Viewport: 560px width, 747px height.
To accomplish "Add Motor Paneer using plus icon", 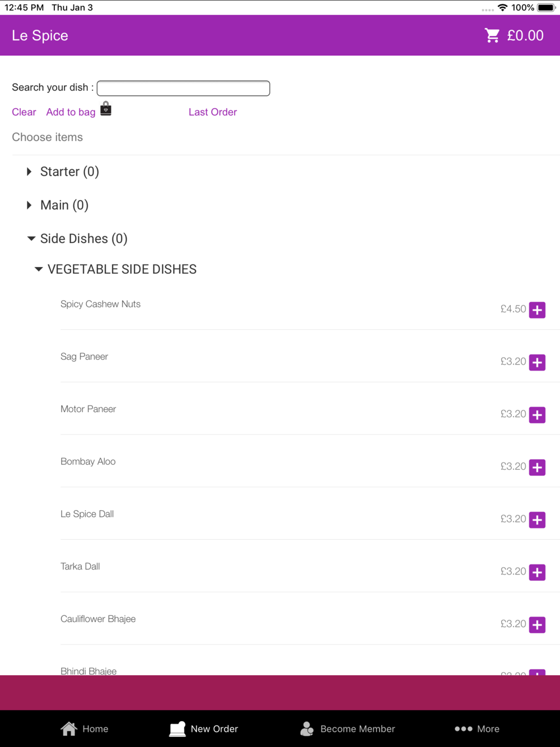I will [537, 415].
